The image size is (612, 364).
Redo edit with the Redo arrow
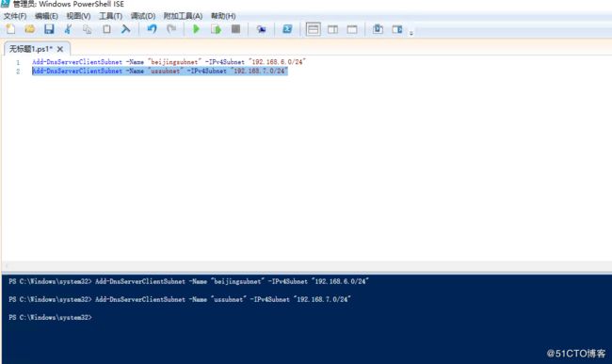click(x=171, y=29)
